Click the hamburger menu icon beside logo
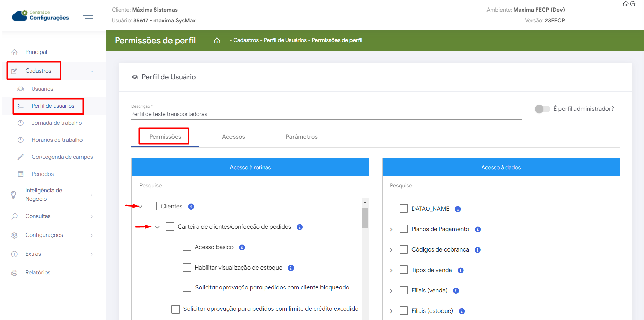 tap(88, 16)
